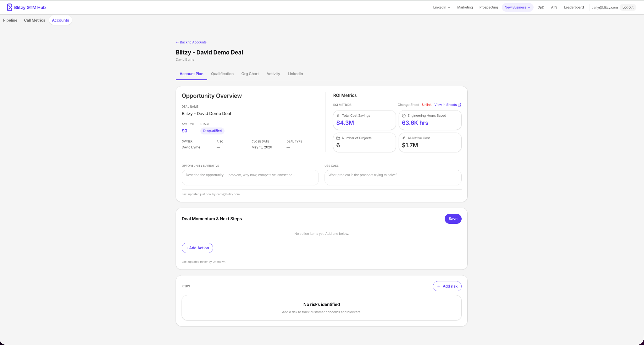Click the 63.6K hrs value
644x345 pixels.
point(415,123)
